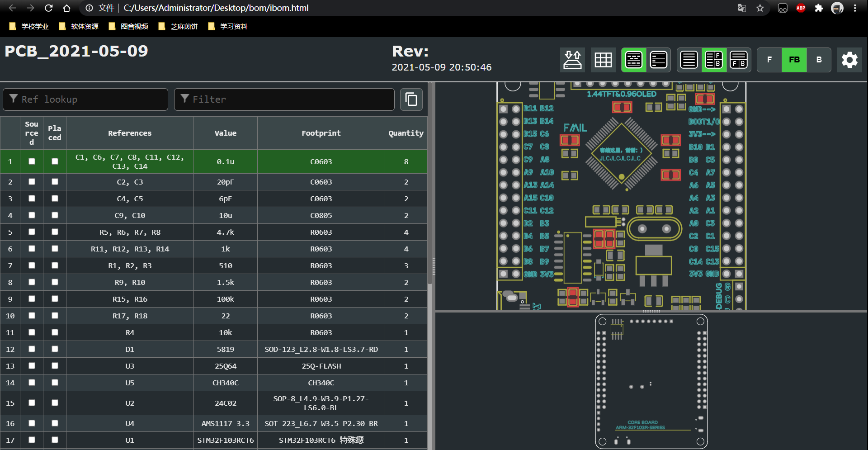Select the 25Q64 value cell
This screenshot has width=868, height=450.
[x=226, y=366]
